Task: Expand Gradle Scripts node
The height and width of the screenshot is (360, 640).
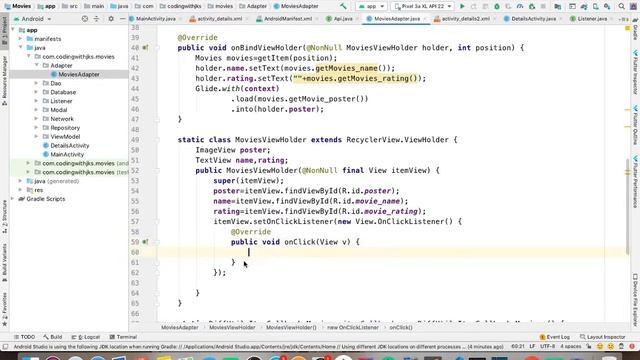Action: point(13,199)
